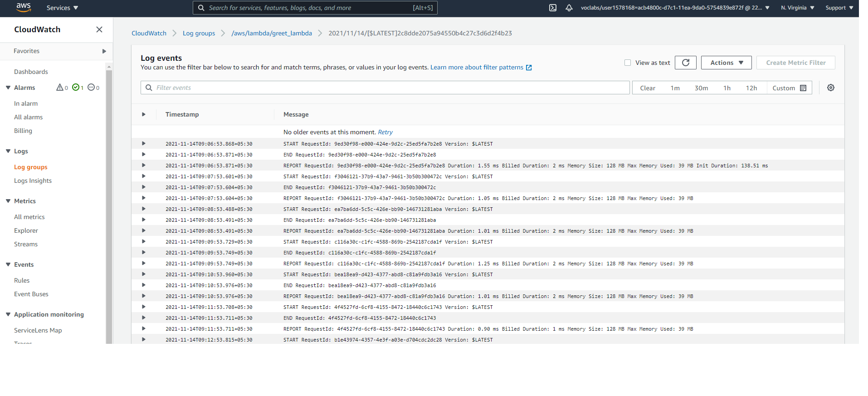The image size is (868, 396).
Task: Open Billing alarms
Action: pyautogui.click(x=23, y=131)
